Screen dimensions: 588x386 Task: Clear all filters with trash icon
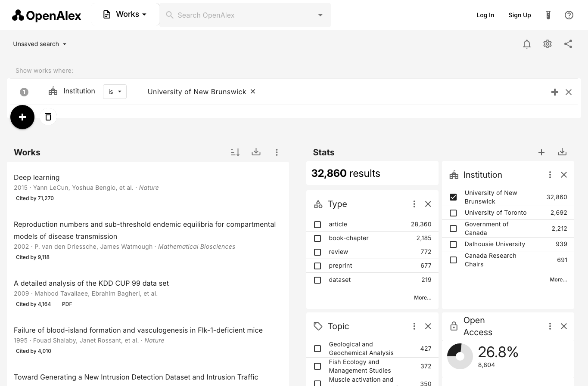(48, 117)
